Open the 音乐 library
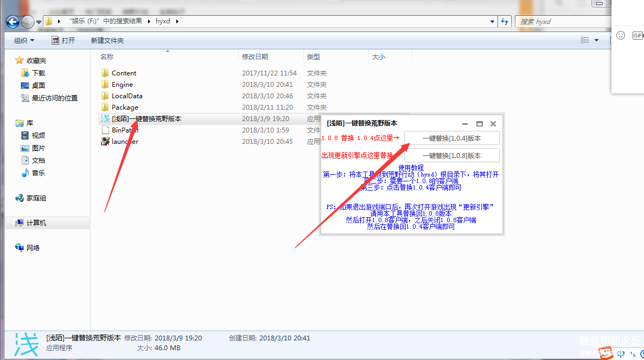This screenshot has width=644, height=360. coord(38,173)
